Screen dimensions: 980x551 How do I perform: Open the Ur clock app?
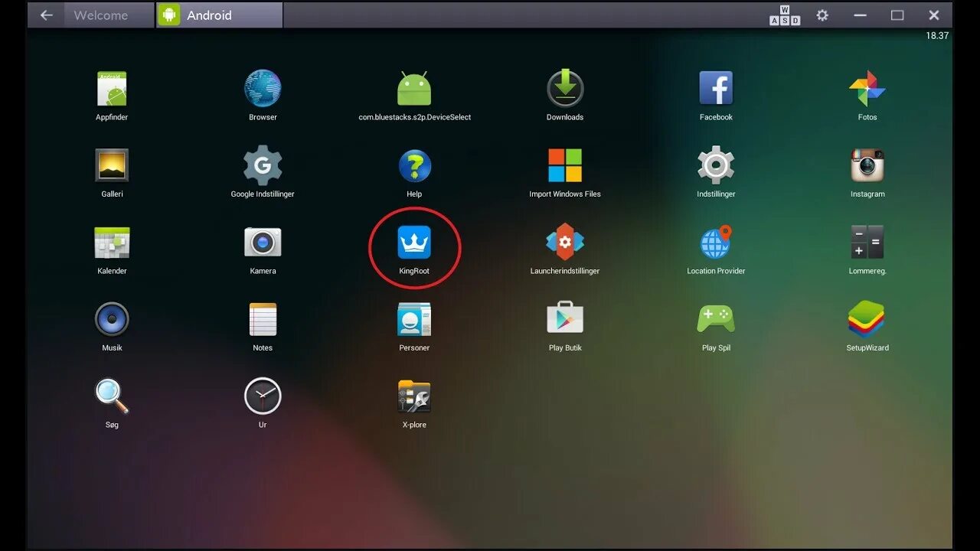pyautogui.click(x=263, y=396)
